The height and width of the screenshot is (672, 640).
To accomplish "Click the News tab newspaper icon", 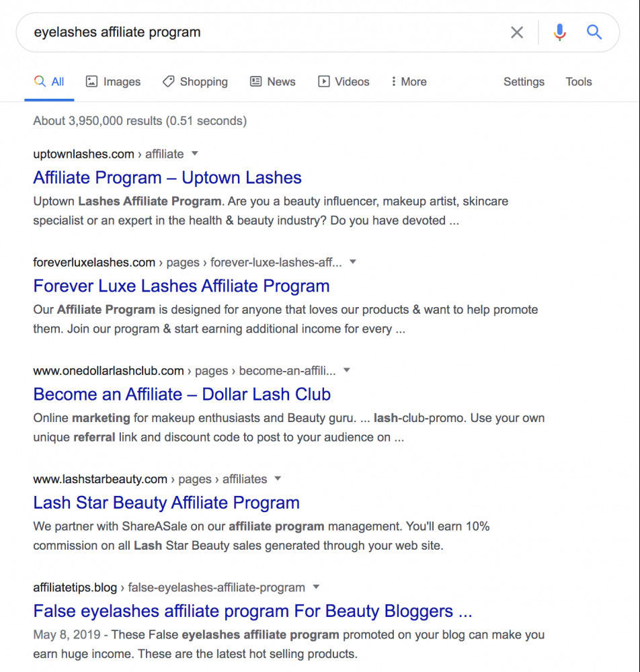I will coord(256,81).
